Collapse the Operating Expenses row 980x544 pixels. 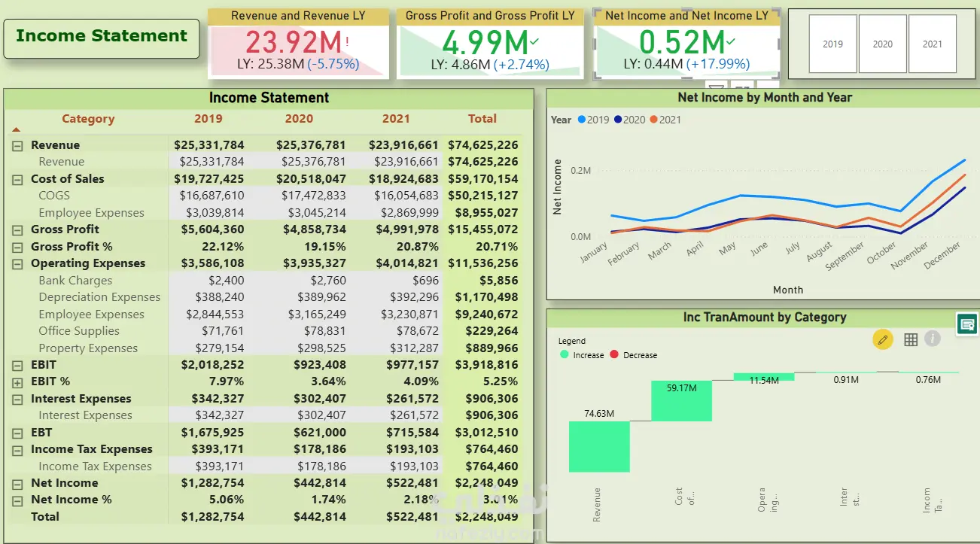[x=17, y=263]
